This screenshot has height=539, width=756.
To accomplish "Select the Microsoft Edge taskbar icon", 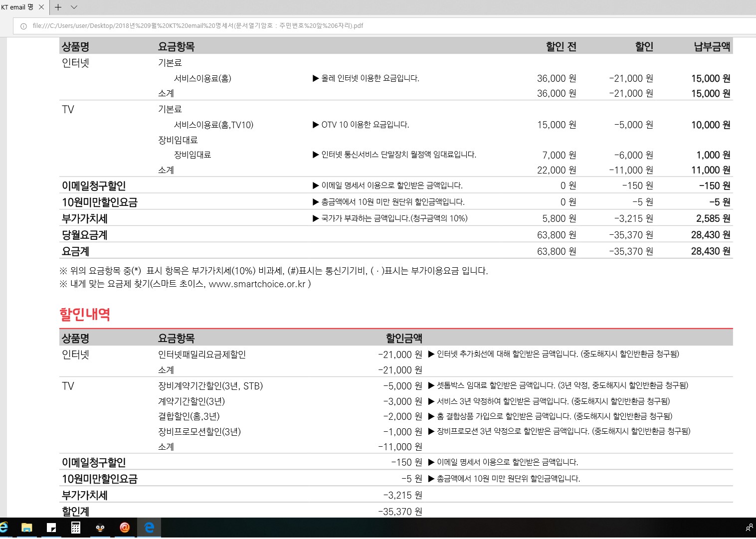I will tap(149, 528).
